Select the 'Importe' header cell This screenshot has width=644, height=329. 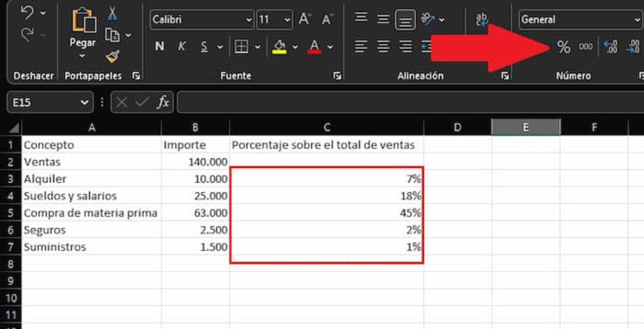(196, 145)
